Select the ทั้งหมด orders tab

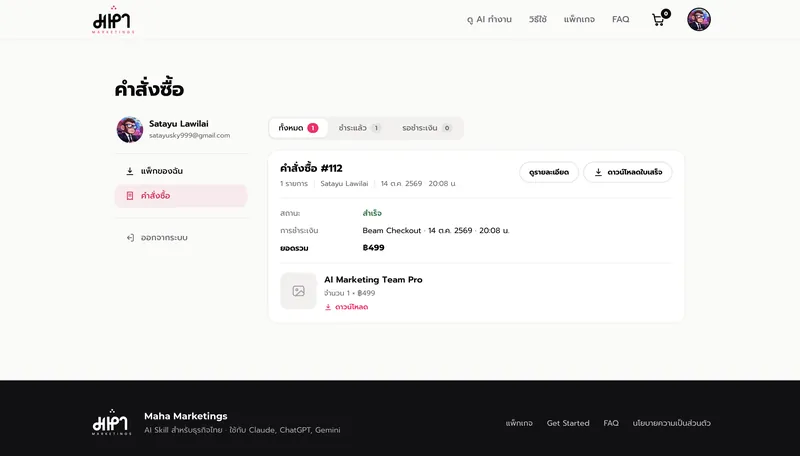click(x=298, y=128)
